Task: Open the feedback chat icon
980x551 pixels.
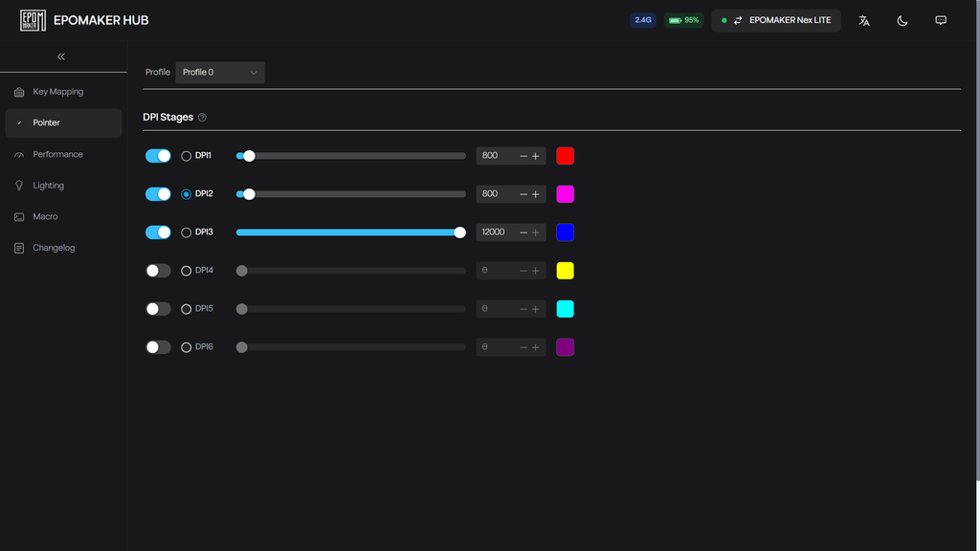Action: click(x=941, y=21)
